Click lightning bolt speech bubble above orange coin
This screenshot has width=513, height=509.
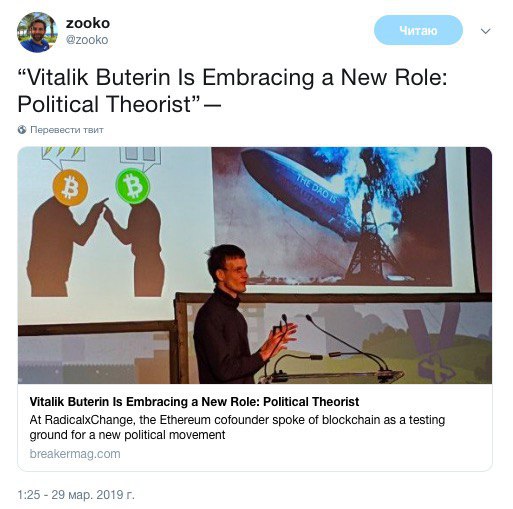tap(62, 157)
